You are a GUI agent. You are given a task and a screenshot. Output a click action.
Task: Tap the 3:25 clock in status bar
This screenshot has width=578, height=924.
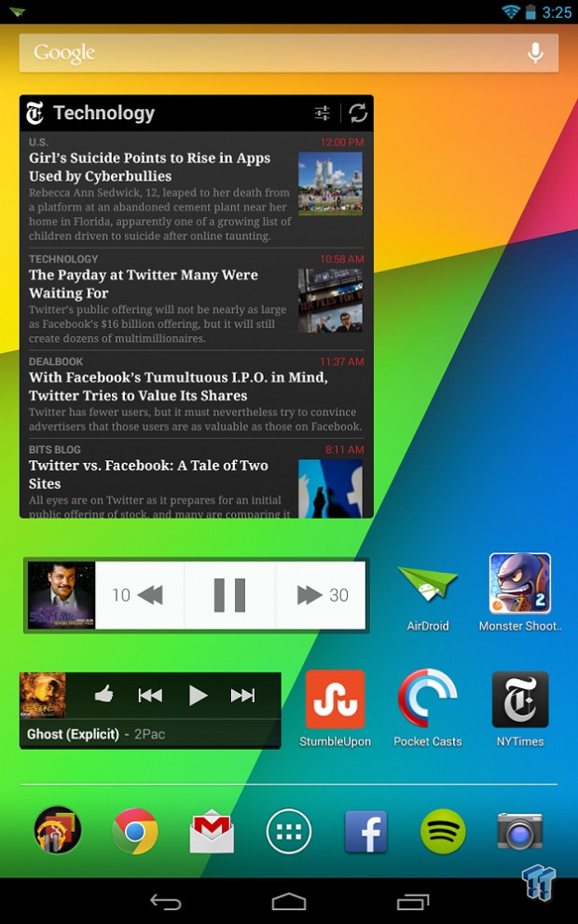(557, 12)
